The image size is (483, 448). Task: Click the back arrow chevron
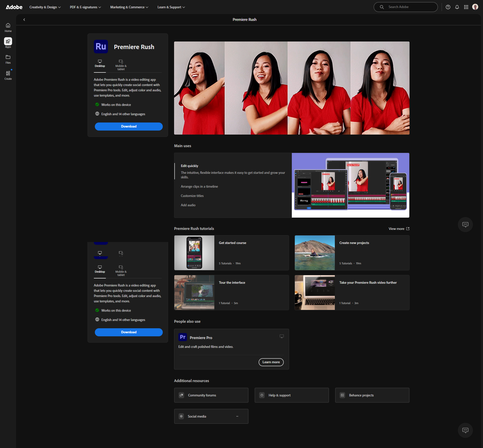tap(24, 20)
